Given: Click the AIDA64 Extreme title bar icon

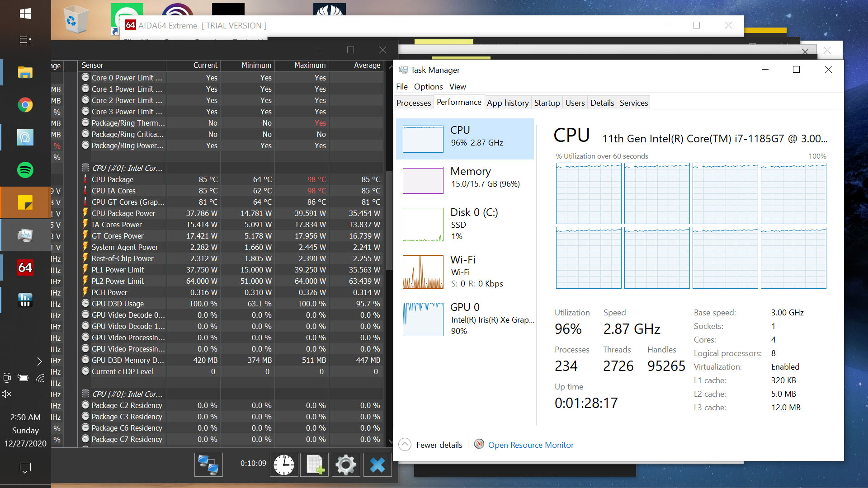Looking at the screenshot, I should pos(131,25).
